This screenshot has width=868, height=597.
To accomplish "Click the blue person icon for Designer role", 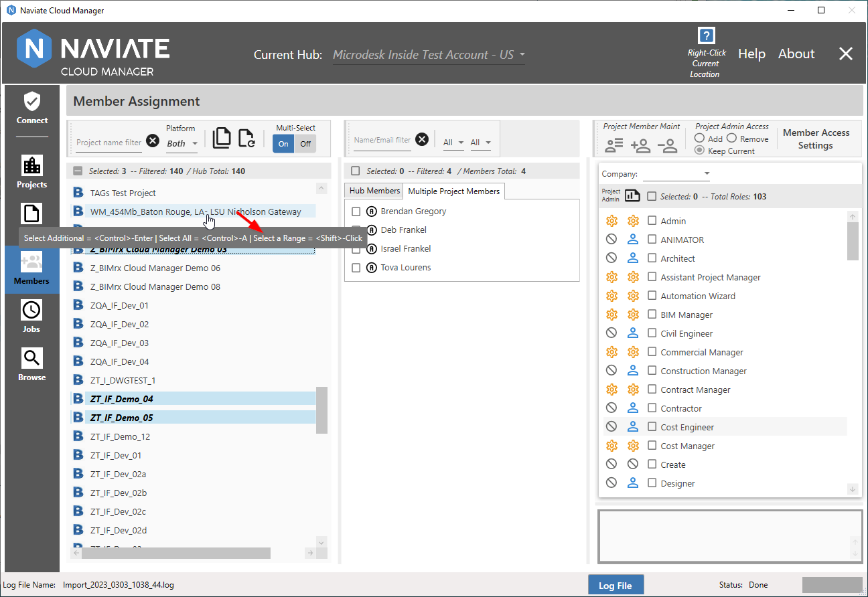I will pyautogui.click(x=633, y=483).
